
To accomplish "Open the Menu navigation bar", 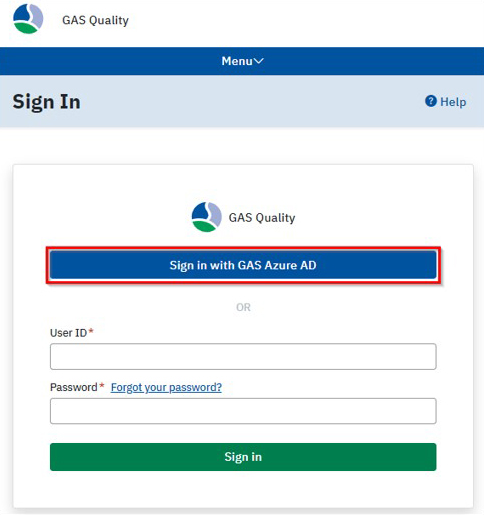I will 242,61.
